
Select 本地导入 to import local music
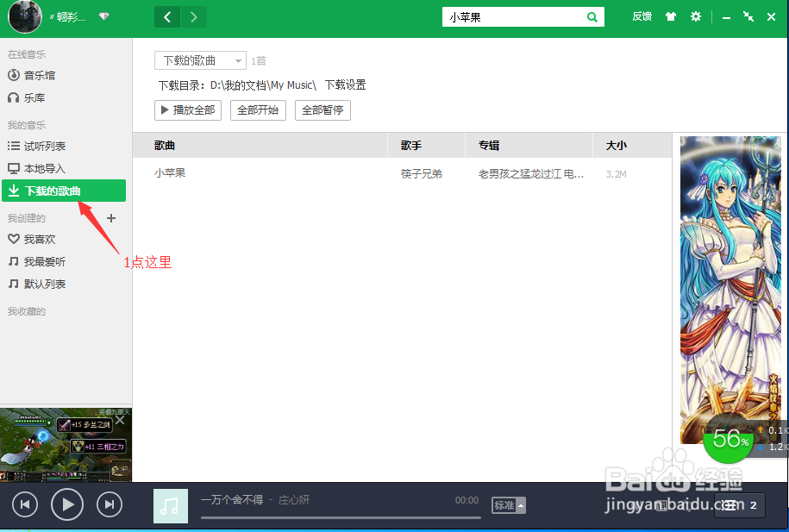40,167
